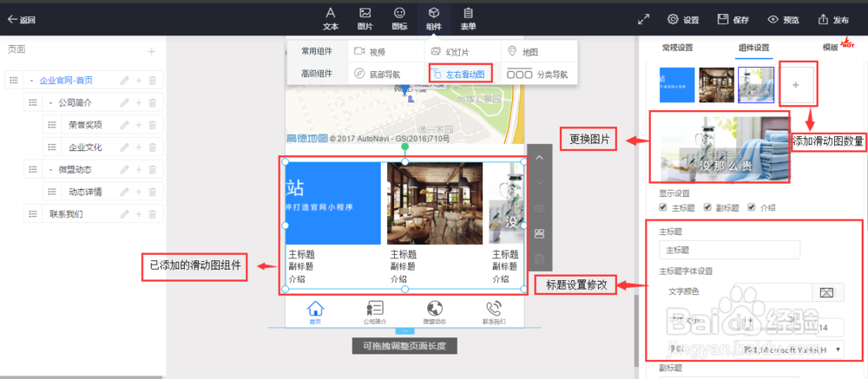Image resolution: width=868 pixels, height=379 pixels.
Task: Click 微盟动态 bottom nav icon
Action: tap(435, 312)
